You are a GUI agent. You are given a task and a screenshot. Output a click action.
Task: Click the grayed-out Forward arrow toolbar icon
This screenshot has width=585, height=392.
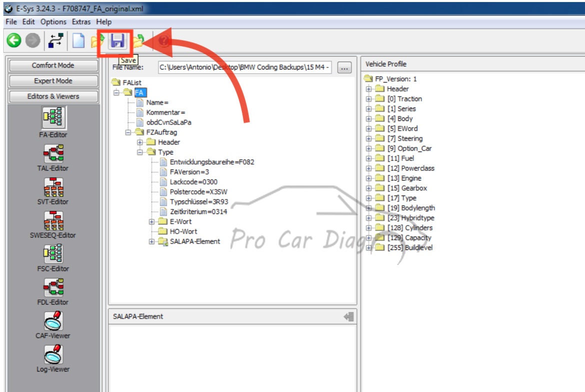click(33, 40)
